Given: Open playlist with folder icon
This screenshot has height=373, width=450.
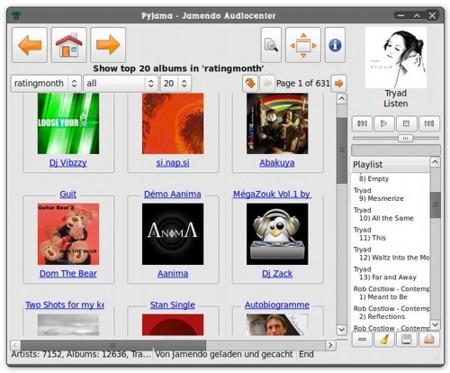Looking at the screenshot, I should point(429,339).
